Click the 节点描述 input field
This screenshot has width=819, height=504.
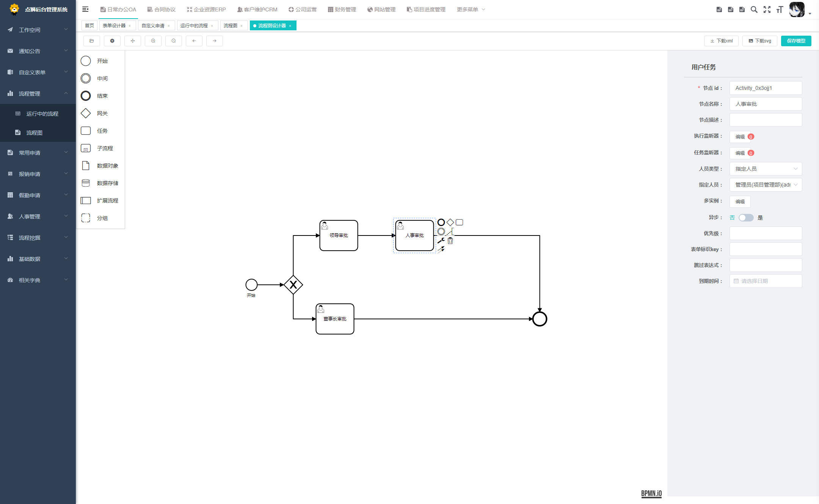[x=765, y=120]
